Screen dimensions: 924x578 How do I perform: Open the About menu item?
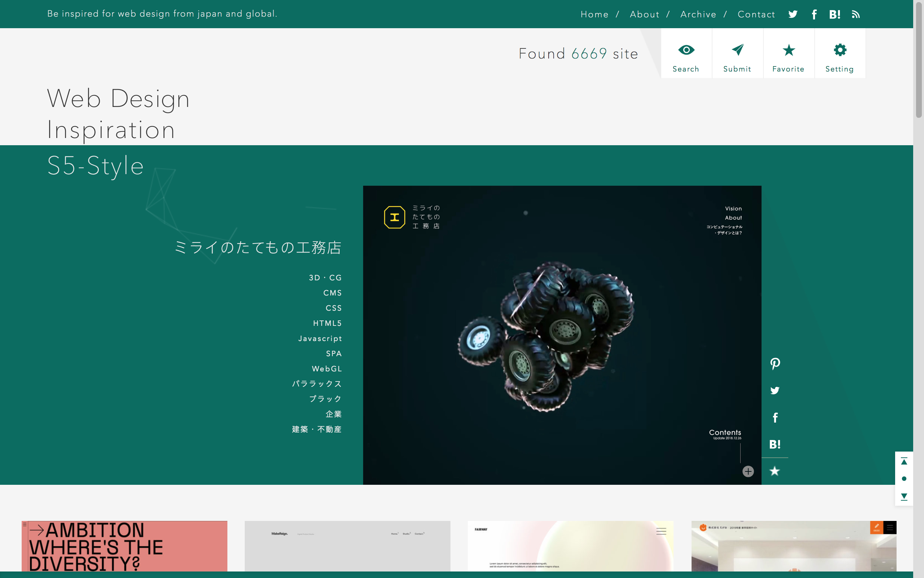click(645, 14)
